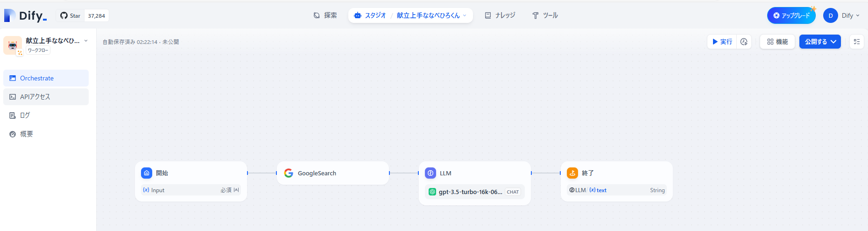The height and width of the screenshot is (231, 868).
Task: Click the 探索 compass icon
Action: (x=317, y=15)
